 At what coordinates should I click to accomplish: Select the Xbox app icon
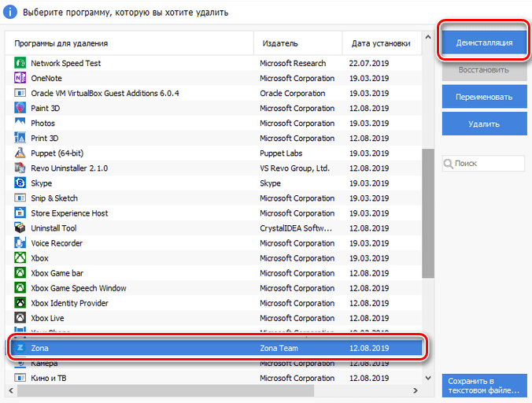click(20, 258)
